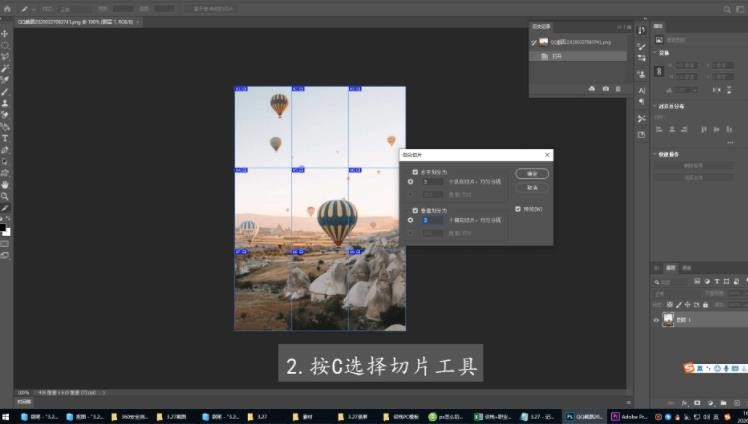Toggle the Preview checkbox in dialog

518,209
